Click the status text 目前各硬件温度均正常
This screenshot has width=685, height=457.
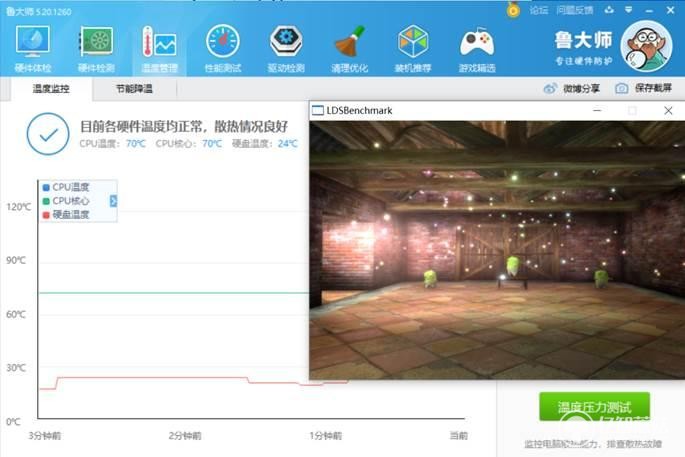pyautogui.click(x=184, y=127)
